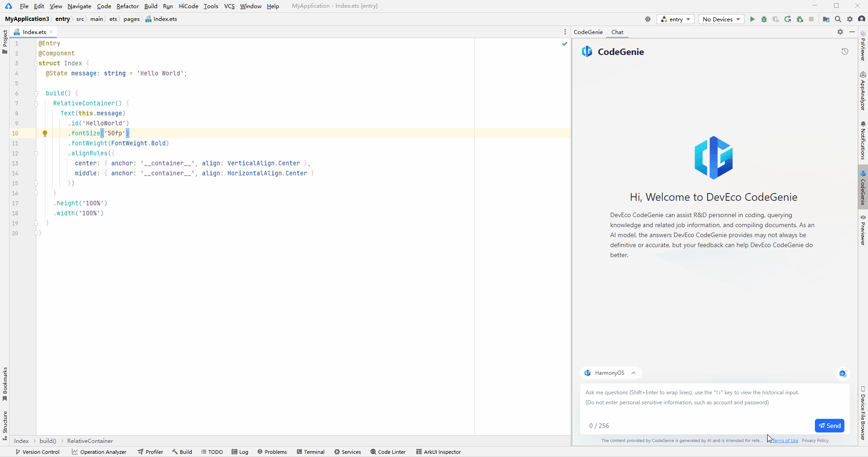This screenshot has width=868, height=457.
Task: Click fold end marker at line 20
Action: click(36, 233)
